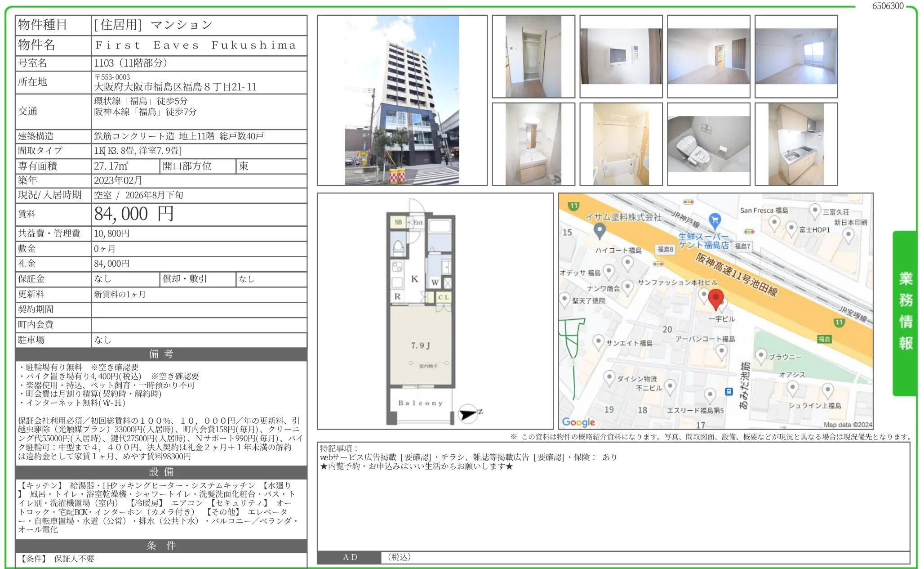Open the washbasin vanity photo
This screenshot has width=924, height=569.
[x=533, y=144]
